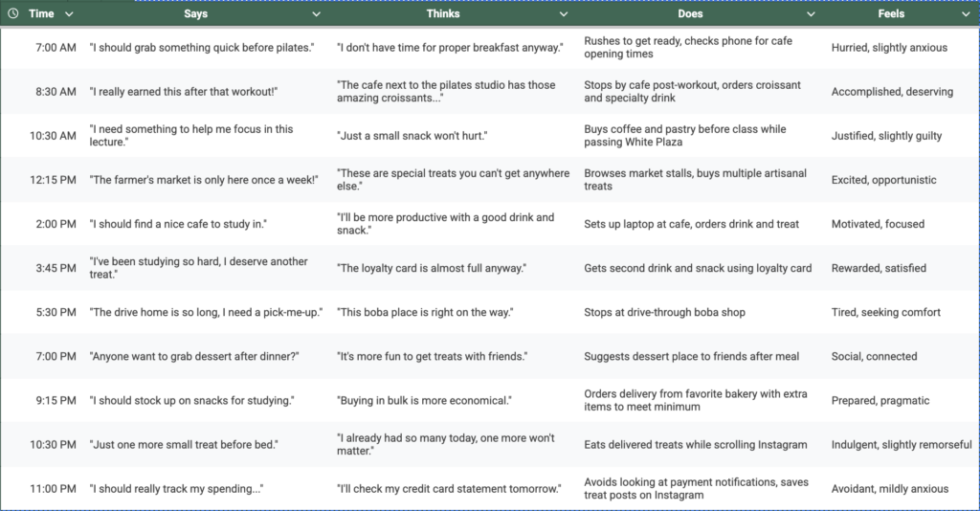Viewport: 980px width, 511px height.
Task: Click the "Buying in bulk is more economical" cell
Action: coord(424,400)
